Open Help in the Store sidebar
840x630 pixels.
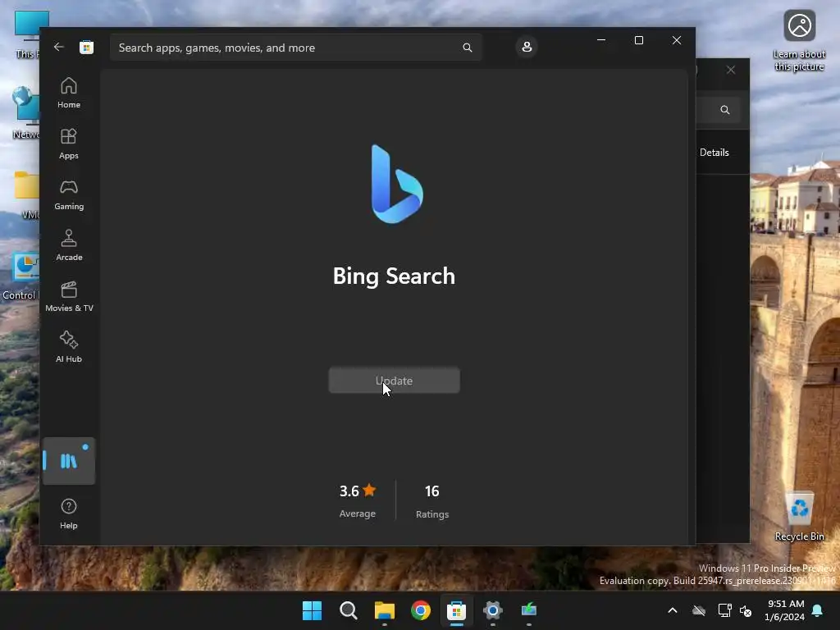pyautogui.click(x=69, y=514)
